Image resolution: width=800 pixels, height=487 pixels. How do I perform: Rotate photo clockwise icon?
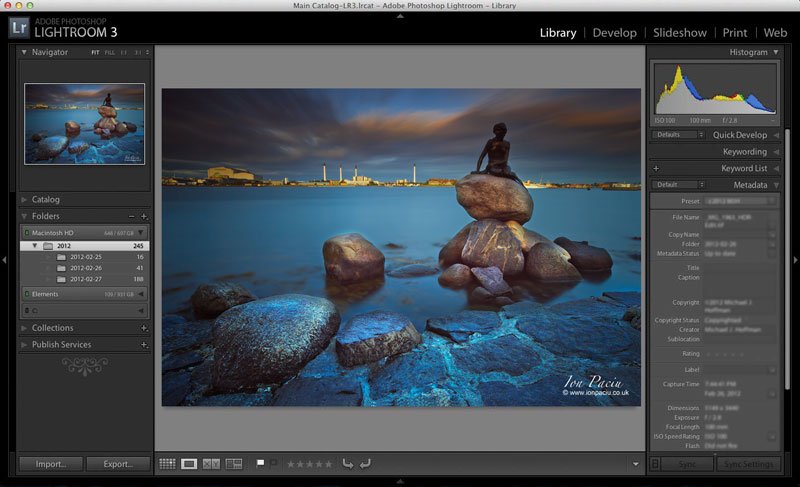(365, 464)
